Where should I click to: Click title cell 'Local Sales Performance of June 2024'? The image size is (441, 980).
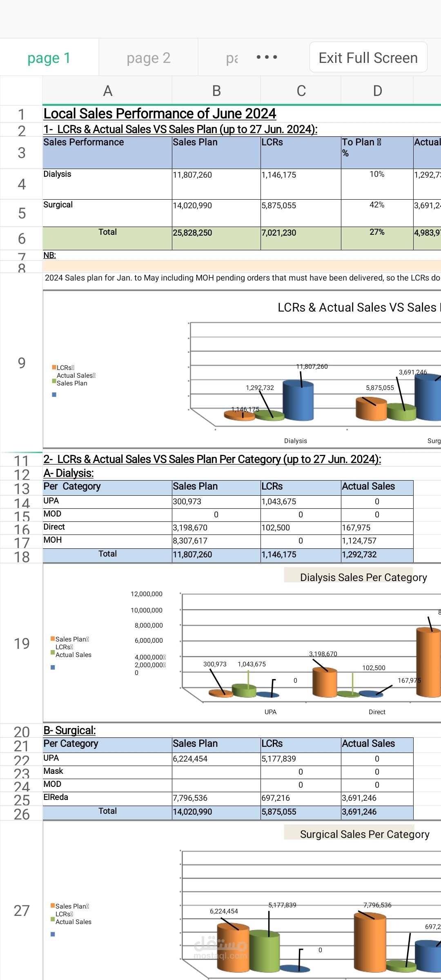tap(160, 114)
